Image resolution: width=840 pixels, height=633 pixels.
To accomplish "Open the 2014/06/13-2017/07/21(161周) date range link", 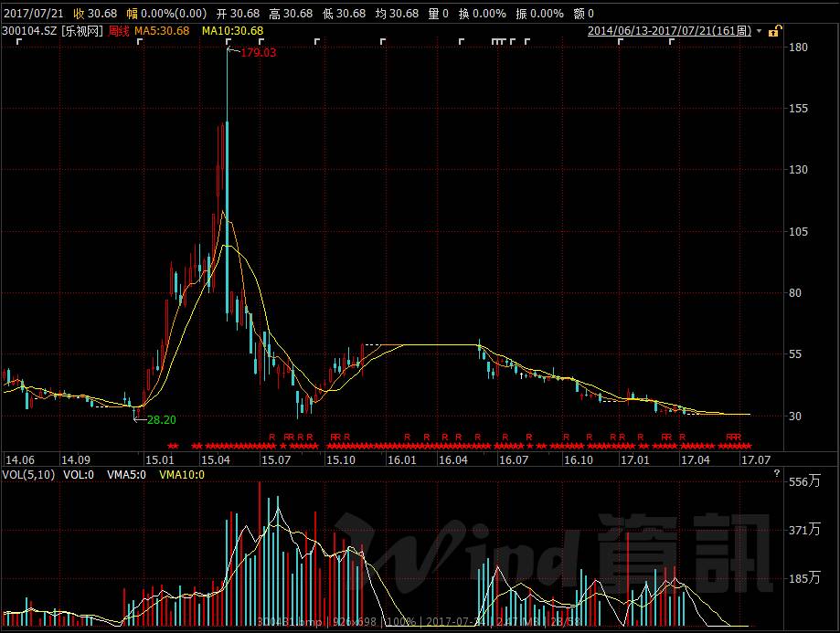I will (x=669, y=31).
